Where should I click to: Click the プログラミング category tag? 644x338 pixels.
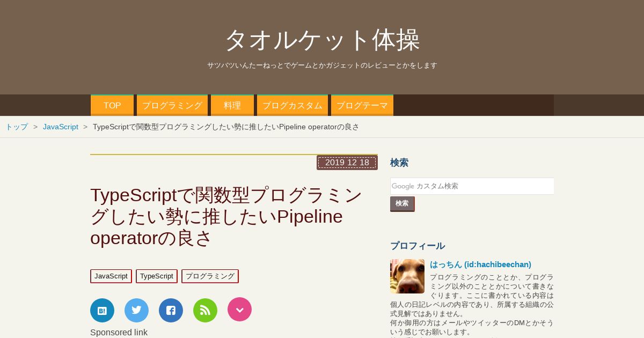[x=210, y=276]
